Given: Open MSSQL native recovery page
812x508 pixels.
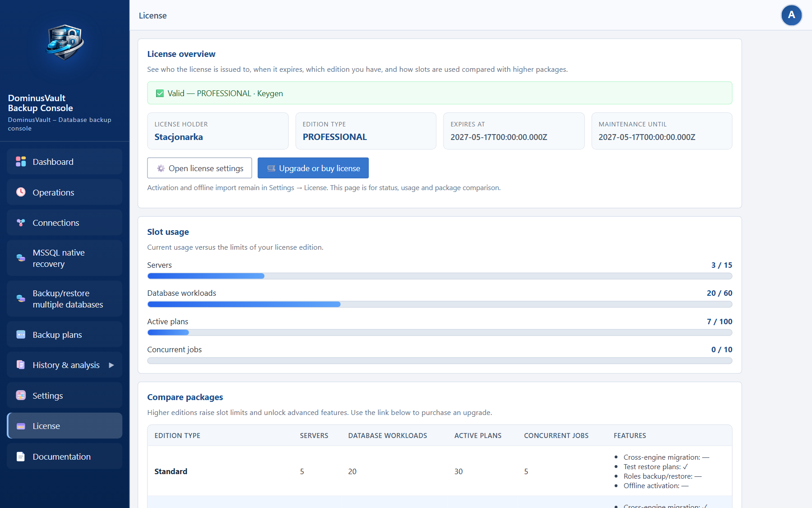Looking at the screenshot, I should (65, 258).
